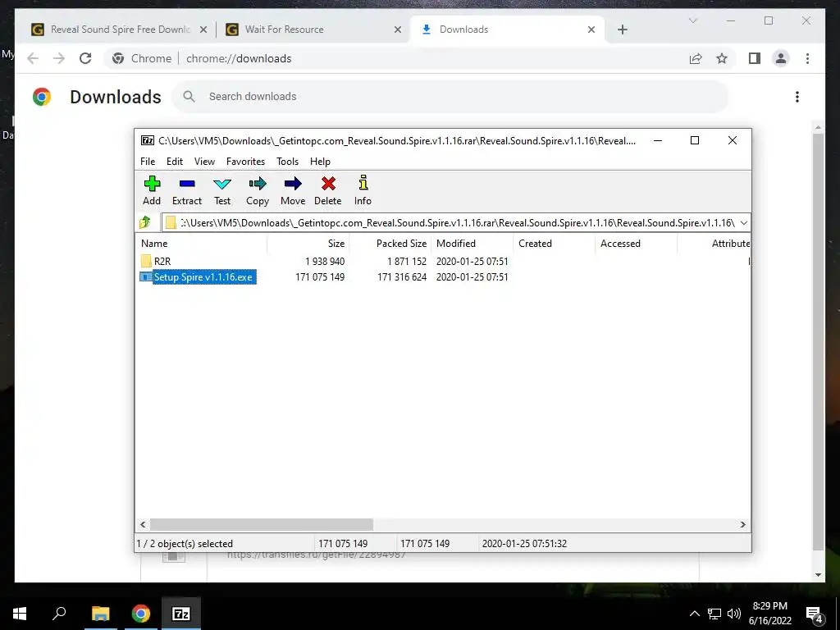Open the Tools menu in 7-Zip
Screen dimensions: 840x630
click(288, 162)
